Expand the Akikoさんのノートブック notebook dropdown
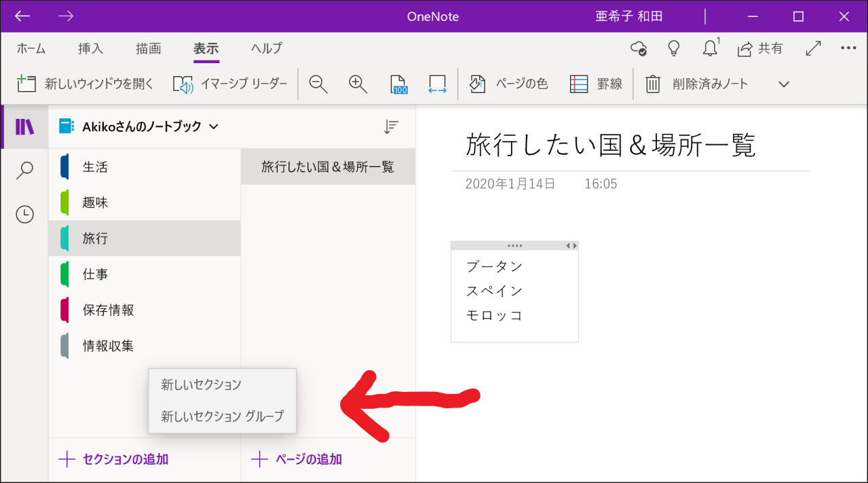The image size is (868, 483). (214, 126)
